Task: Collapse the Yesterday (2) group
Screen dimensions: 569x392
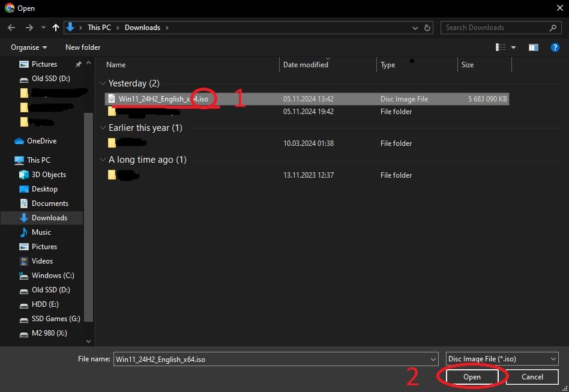Action: [103, 83]
